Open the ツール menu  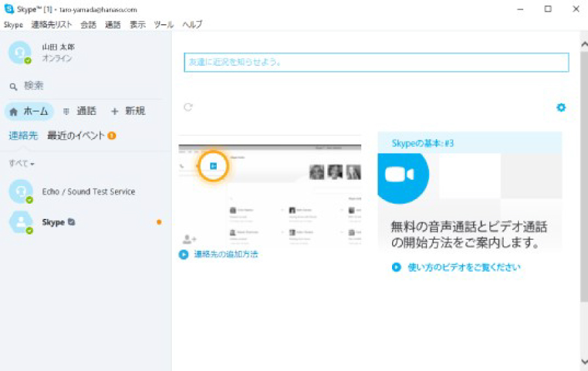point(163,25)
